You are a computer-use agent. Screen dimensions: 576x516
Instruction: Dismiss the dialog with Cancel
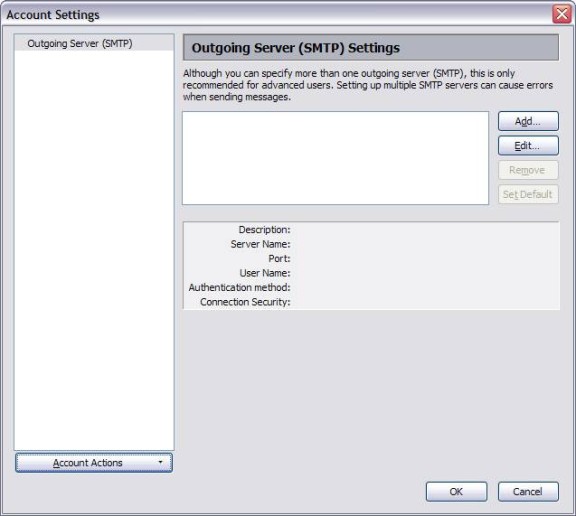528,491
